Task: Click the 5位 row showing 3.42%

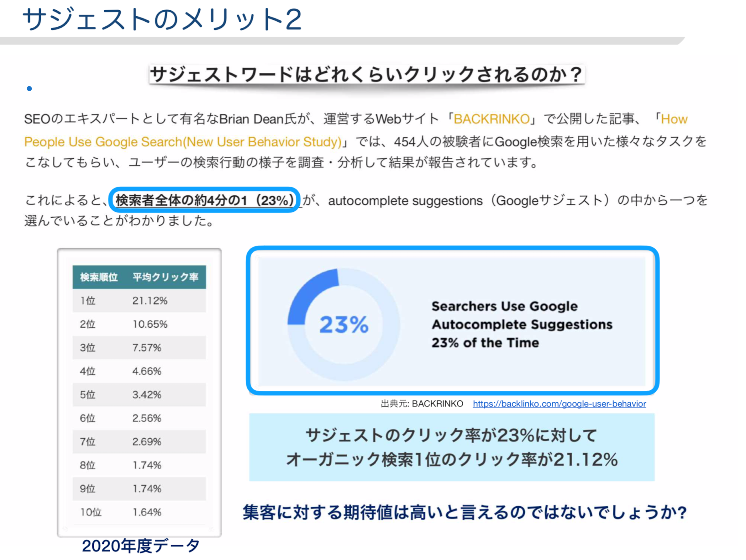Action: pos(139,395)
